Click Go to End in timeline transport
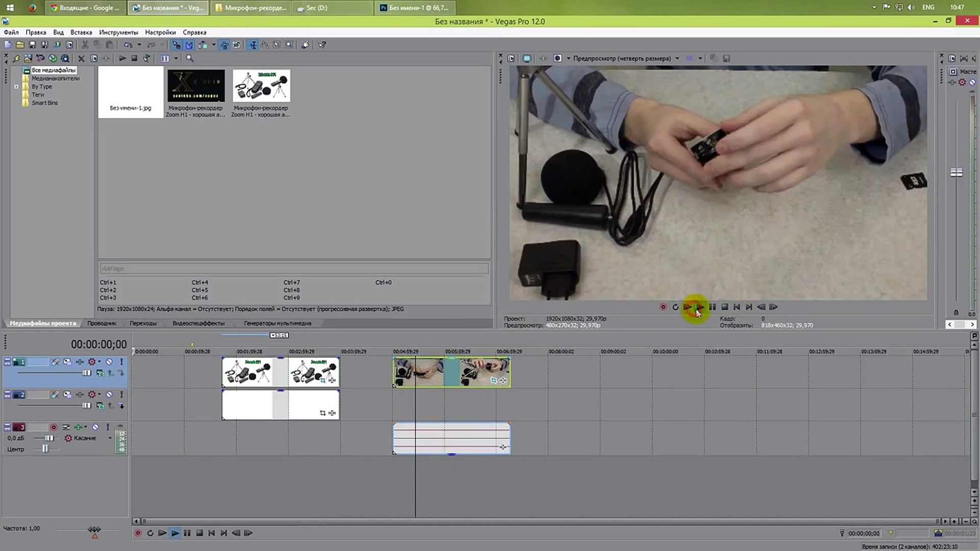The image size is (980, 551). (x=224, y=533)
